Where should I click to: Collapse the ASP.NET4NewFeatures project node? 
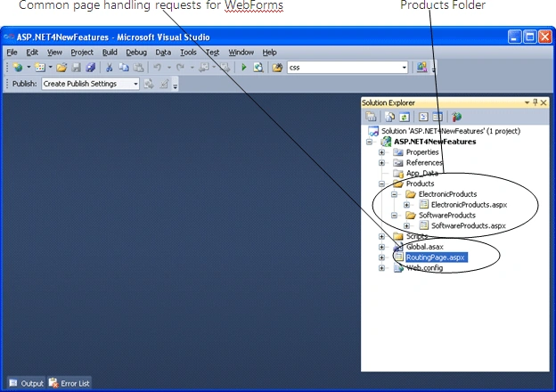point(369,142)
